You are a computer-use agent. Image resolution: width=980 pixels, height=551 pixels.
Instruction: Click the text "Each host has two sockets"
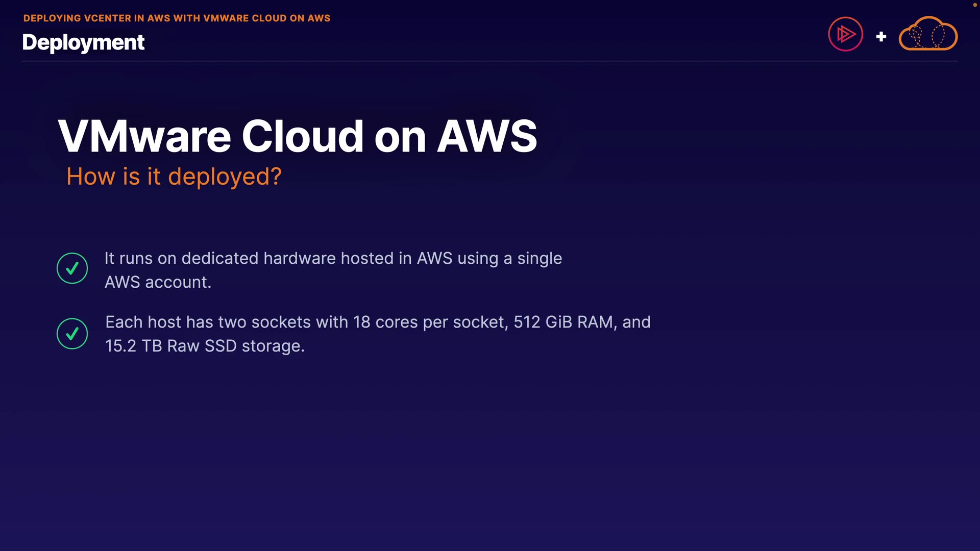[208, 322]
